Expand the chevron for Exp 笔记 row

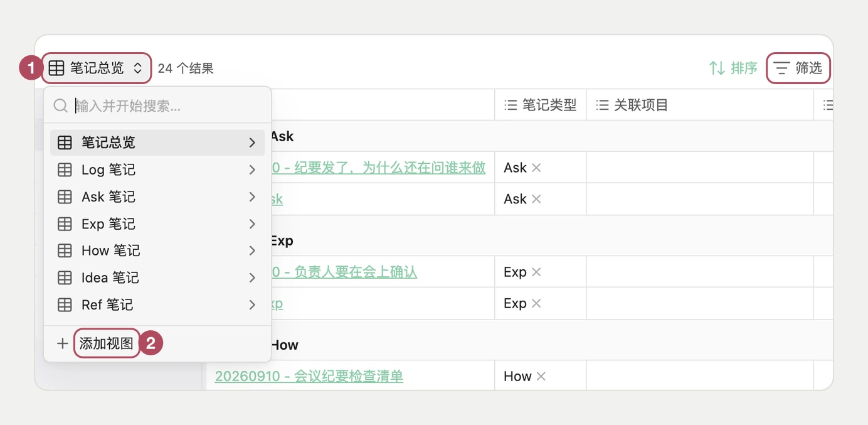click(x=252, y=223)
